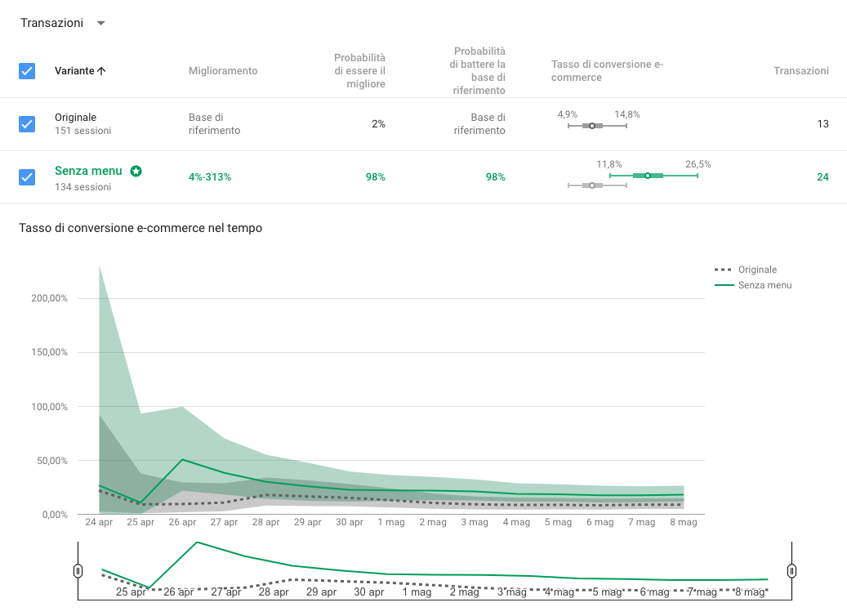Click the leader star icon beside Senza menu
Screen dimensions: 847x616
click(136, 172)
